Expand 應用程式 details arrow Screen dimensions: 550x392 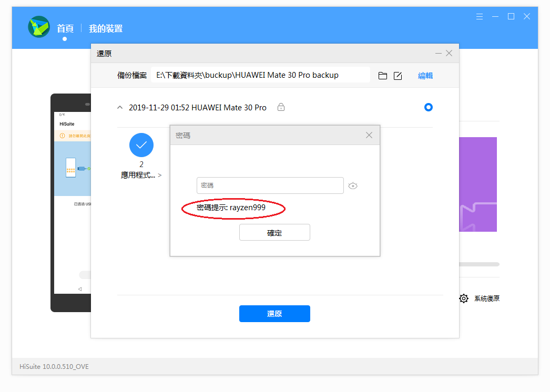160,175
